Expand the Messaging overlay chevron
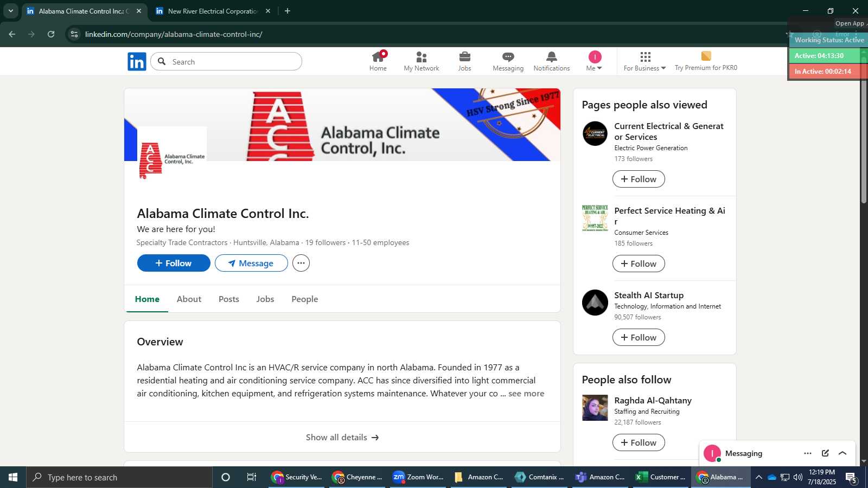Image resolution: width=868 pixels, height=488 pixels. pyautogui.click(x=843, y=453)
